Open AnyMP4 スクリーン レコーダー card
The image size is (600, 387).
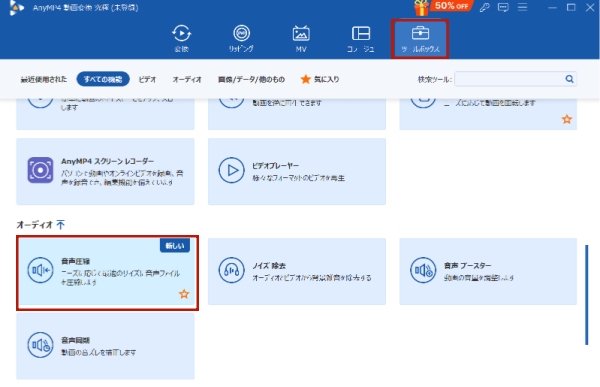click(105, 171)
